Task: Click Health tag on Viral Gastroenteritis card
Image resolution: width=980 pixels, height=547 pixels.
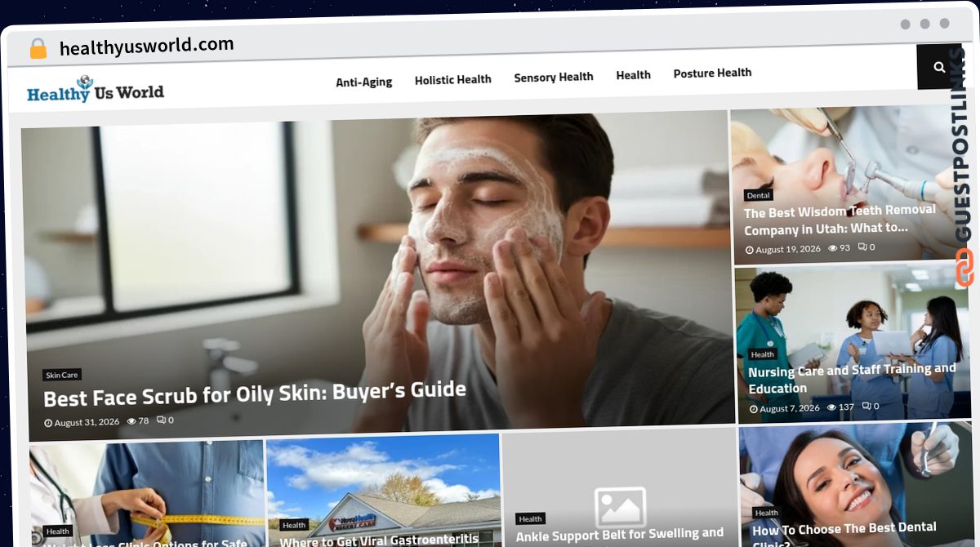Action: click(294, 525)
